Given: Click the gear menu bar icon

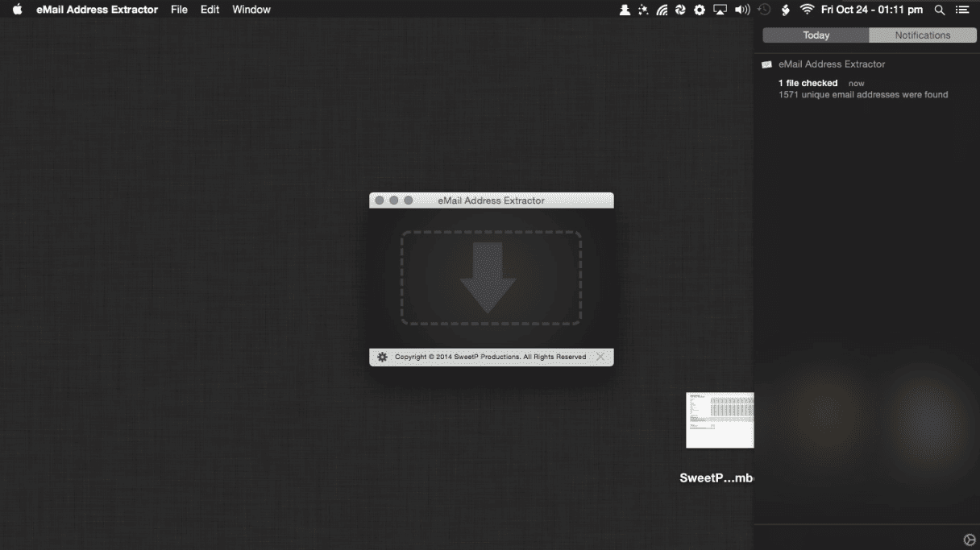Looking at the screenshot, I should click(700, 10).
